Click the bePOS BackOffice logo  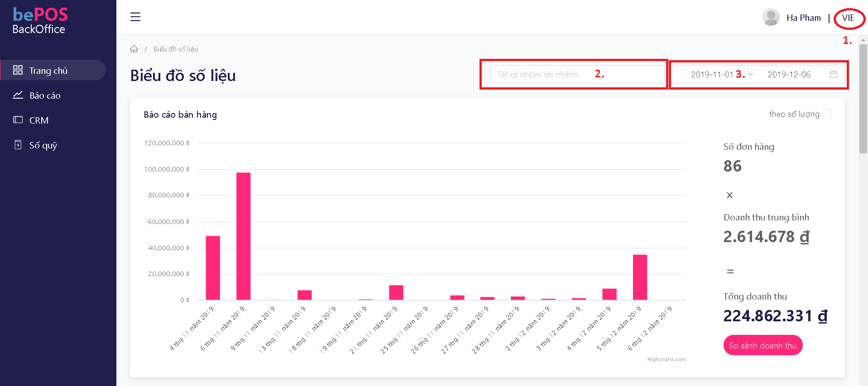tap(40, 21)
